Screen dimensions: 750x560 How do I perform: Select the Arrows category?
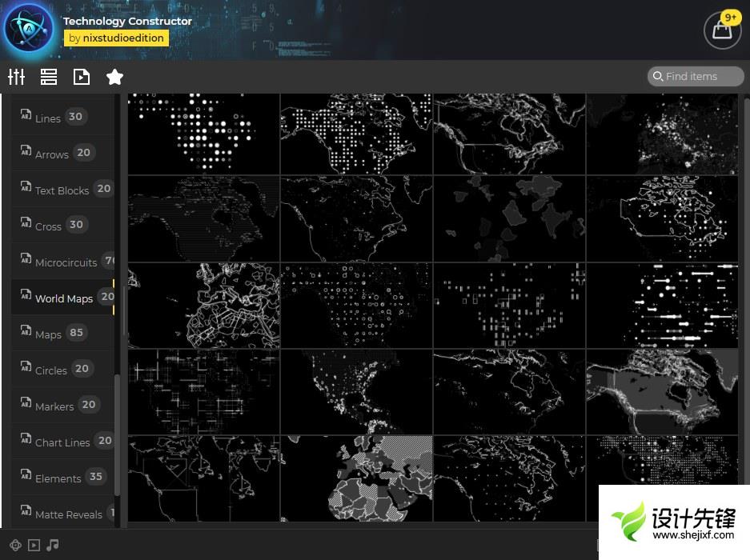click(52, 154)
